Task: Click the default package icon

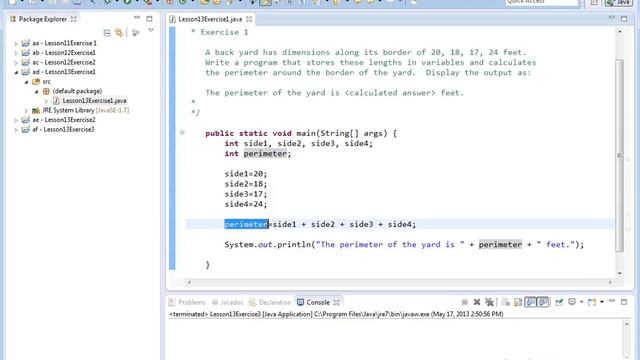Action: point(46,91)
